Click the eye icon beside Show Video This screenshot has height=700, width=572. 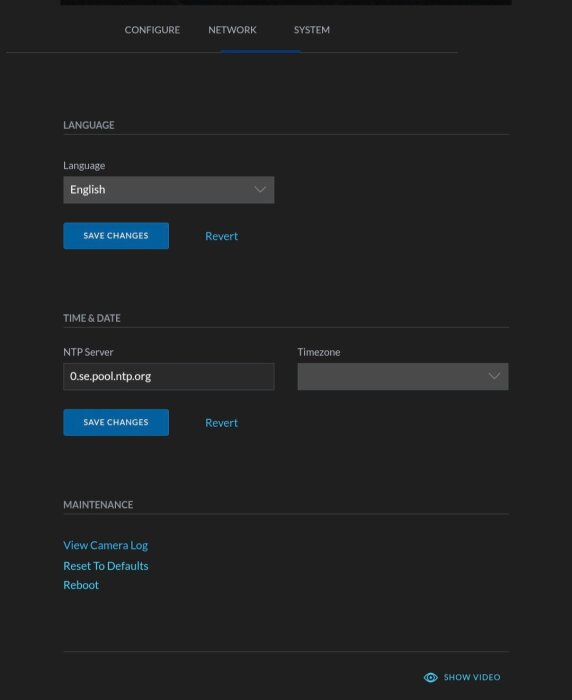(430, 677)
